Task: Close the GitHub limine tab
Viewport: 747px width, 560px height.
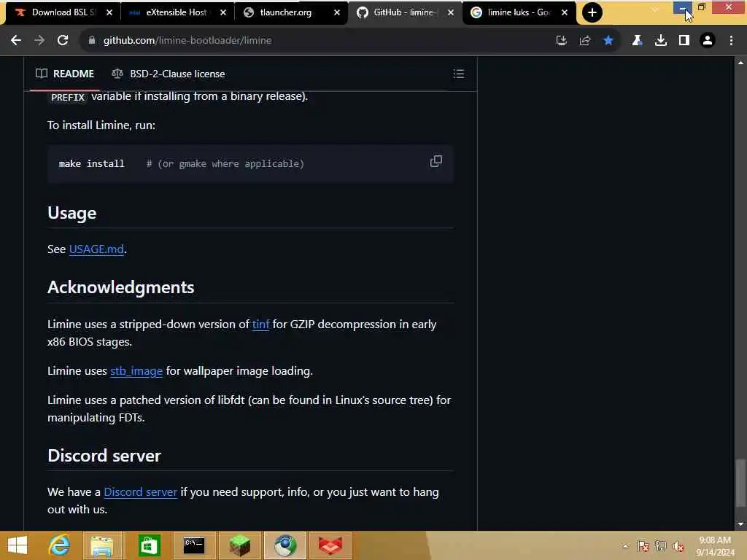Action: click(x=451, y=12)
